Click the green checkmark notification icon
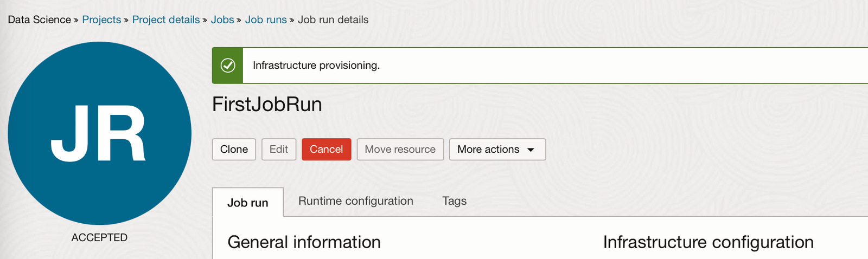868x259 pixels. (228, 66)
